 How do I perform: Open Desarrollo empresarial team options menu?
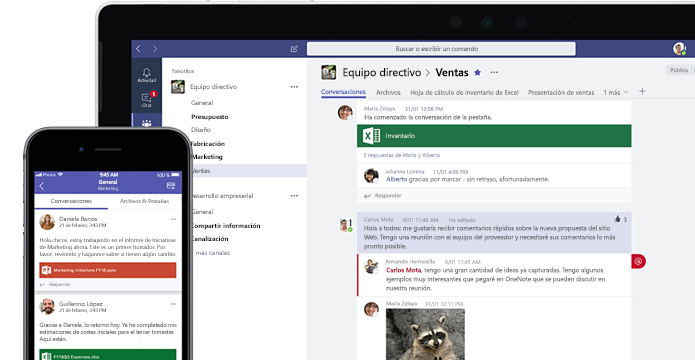294,196
